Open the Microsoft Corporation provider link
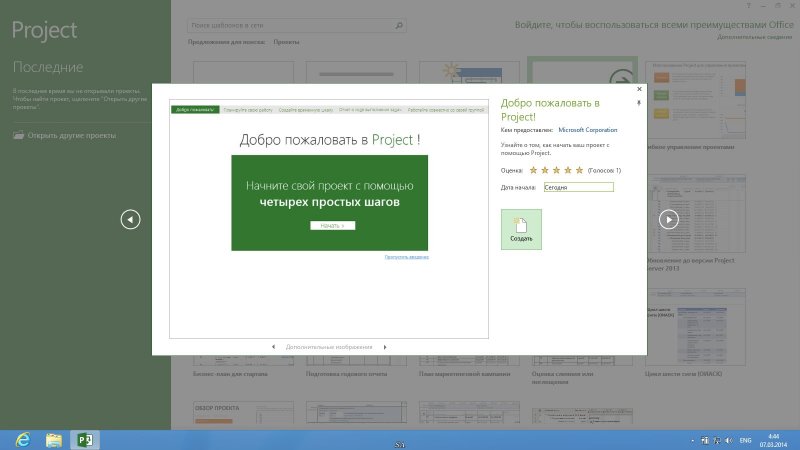This screenshot has width=800, height=450. click(x=588, y=130)
